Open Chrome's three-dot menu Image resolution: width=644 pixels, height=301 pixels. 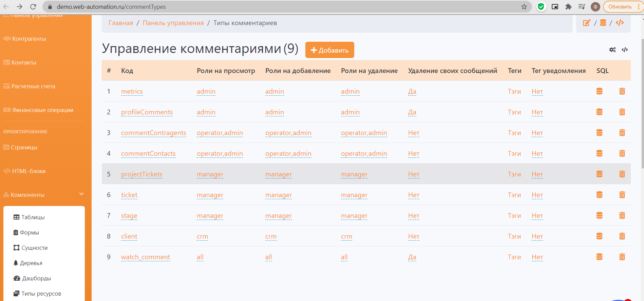(x=639, y=7)
